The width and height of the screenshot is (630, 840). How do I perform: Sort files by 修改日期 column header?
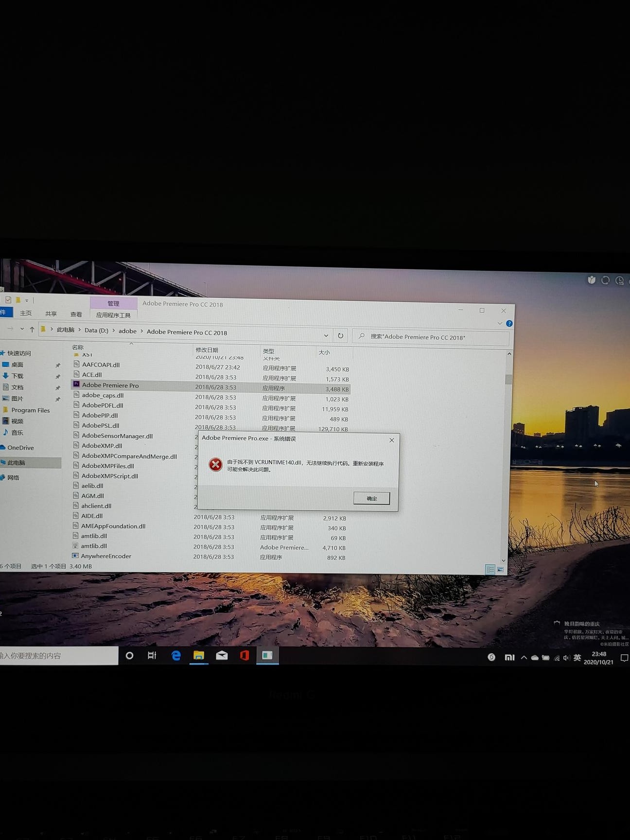pos(207,350)
